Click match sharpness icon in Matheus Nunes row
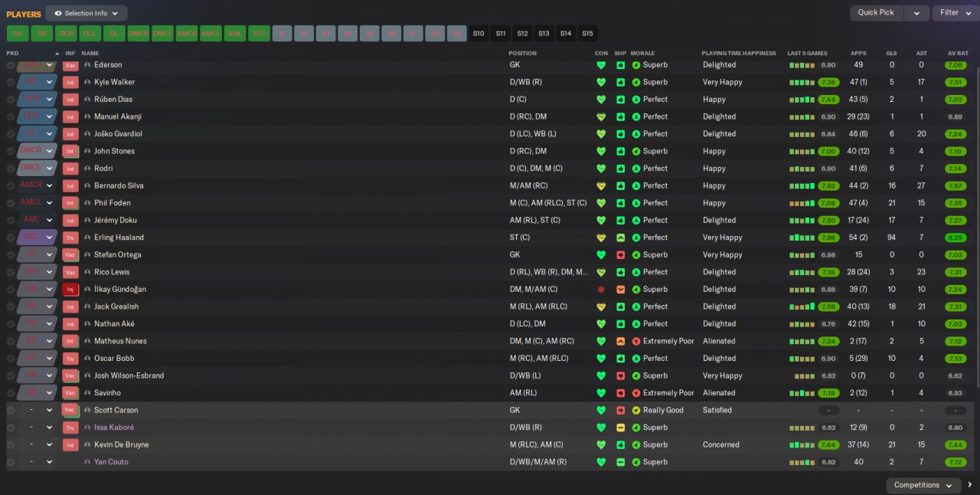 [x=620, y=341]
